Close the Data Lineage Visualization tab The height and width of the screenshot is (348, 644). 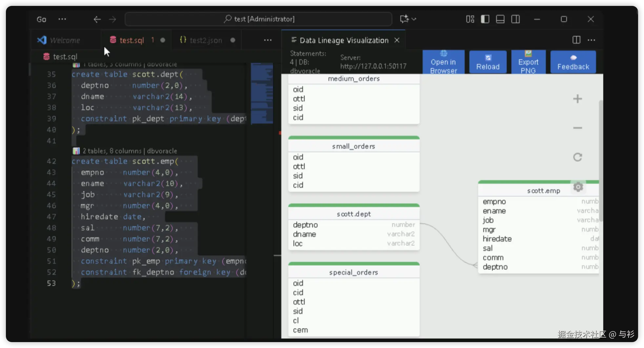pos(397,40)
